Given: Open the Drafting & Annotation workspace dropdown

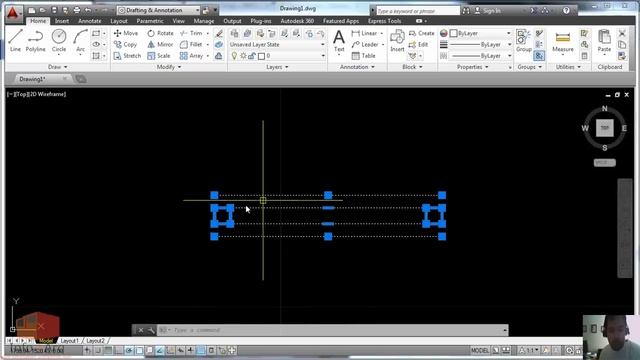Looking at the screenshot, I should point(159,10).
